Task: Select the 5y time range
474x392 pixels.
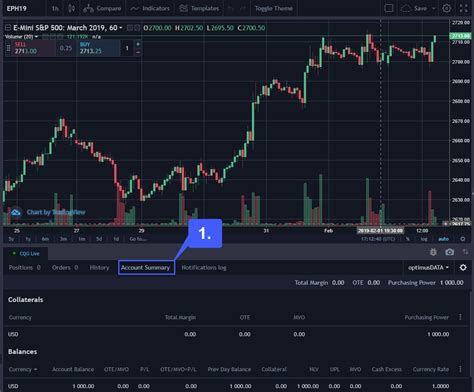Action: tap(11, 239)
